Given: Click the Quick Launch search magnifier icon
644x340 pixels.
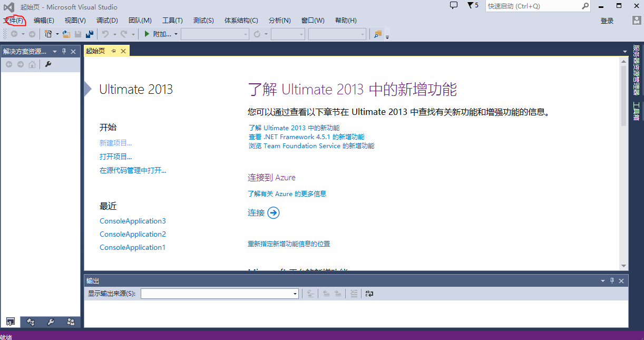Looking at the screenshot, I should [x=586, y=6].
